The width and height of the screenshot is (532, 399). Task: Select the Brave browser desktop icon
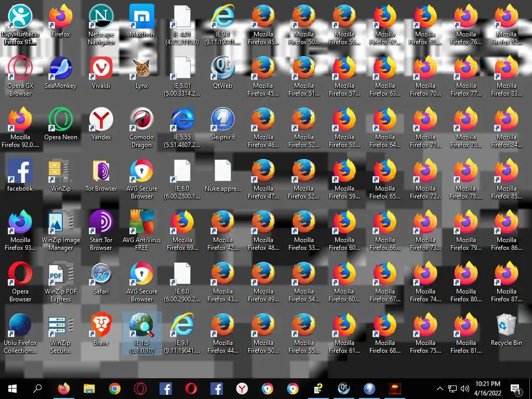click(101, 330)
